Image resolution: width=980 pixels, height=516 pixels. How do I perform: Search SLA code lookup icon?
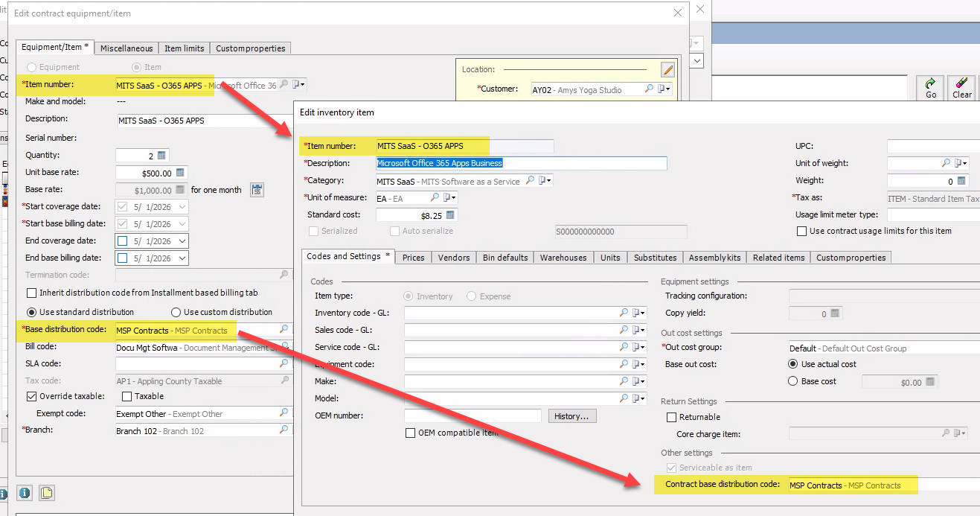click(284, 364)
